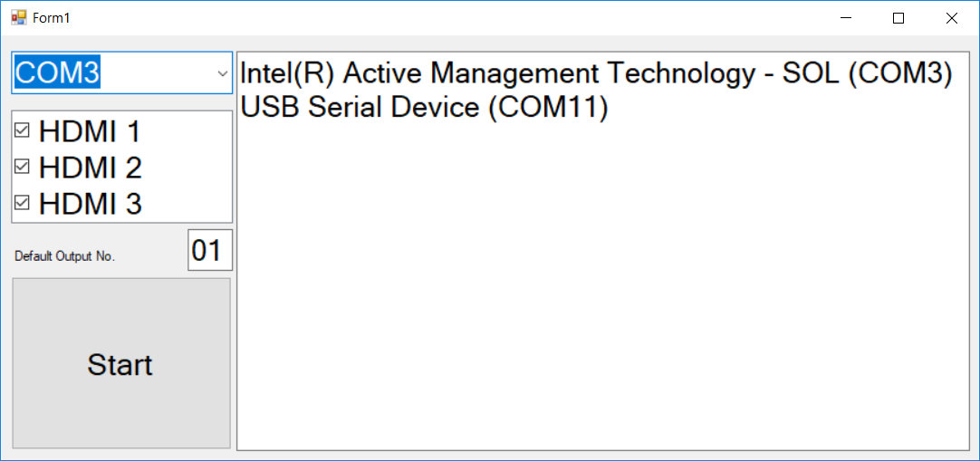980x461 pixels.
Task: Uncheck the HDMI 1 checkbox
Action: pyautogui.click(x=22, y=130)
